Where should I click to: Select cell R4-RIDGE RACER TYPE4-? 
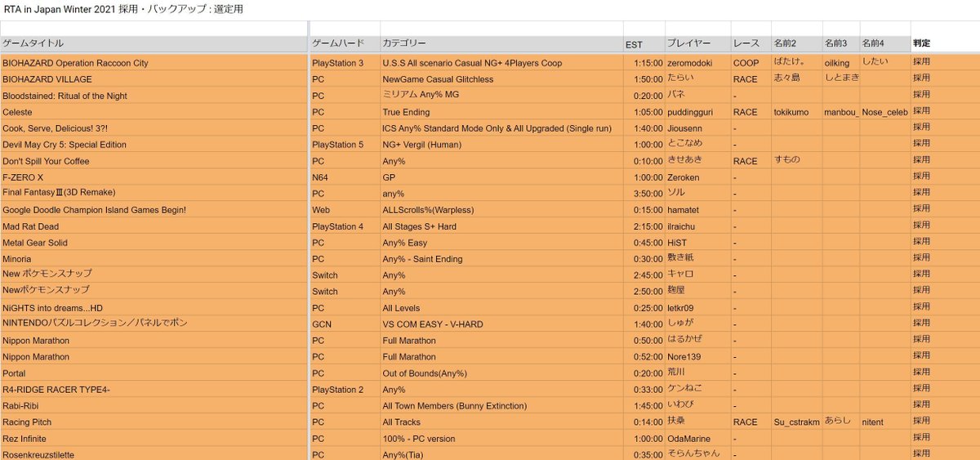154,389
